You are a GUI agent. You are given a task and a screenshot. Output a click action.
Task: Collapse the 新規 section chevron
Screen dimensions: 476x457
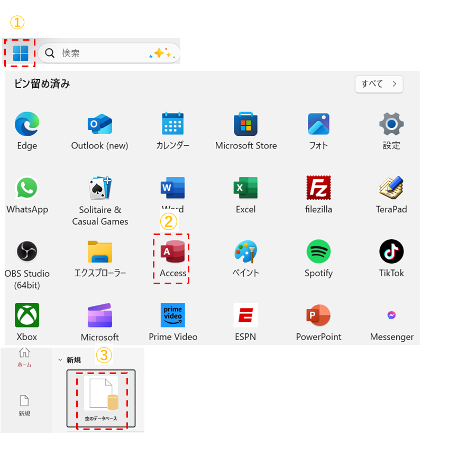[x=60, y=360]
